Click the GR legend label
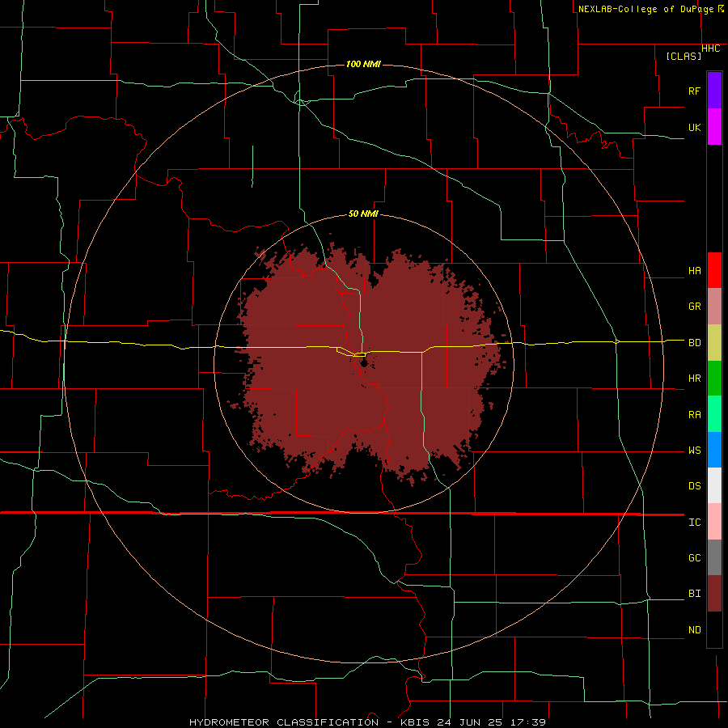This screenshot has height=728, width=728. point(694,307)
